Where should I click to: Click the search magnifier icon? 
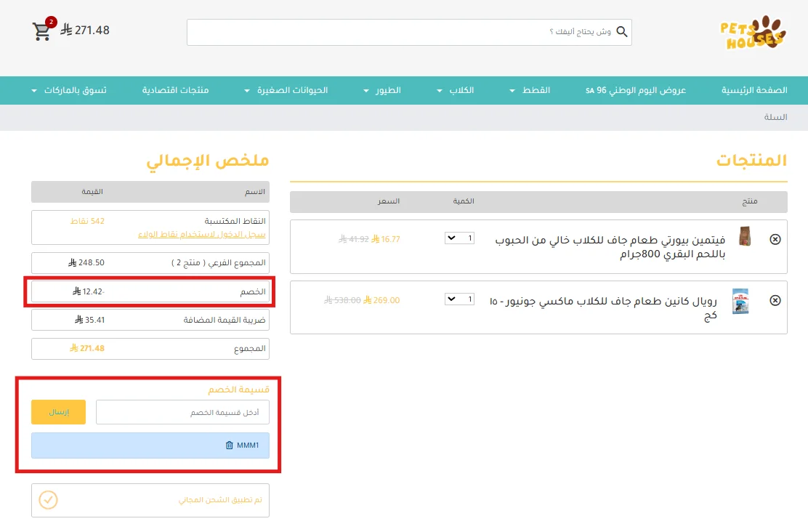[622, 32]
